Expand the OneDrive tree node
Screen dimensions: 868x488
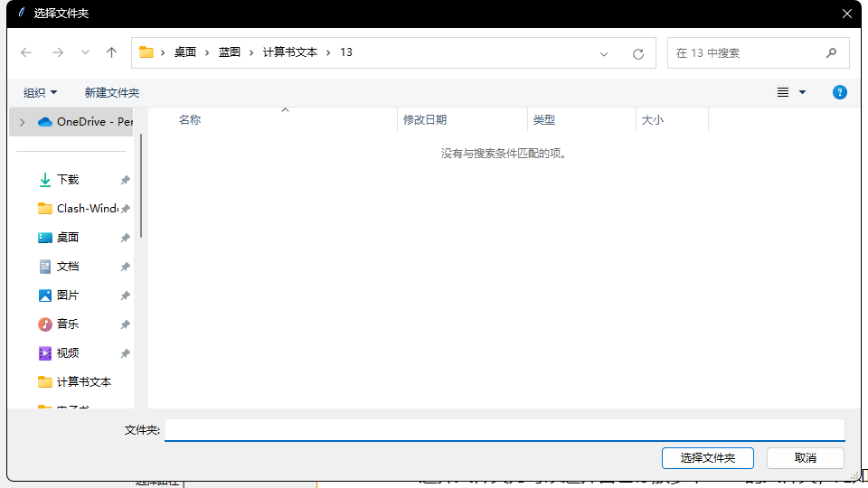(x=22, y=122)
